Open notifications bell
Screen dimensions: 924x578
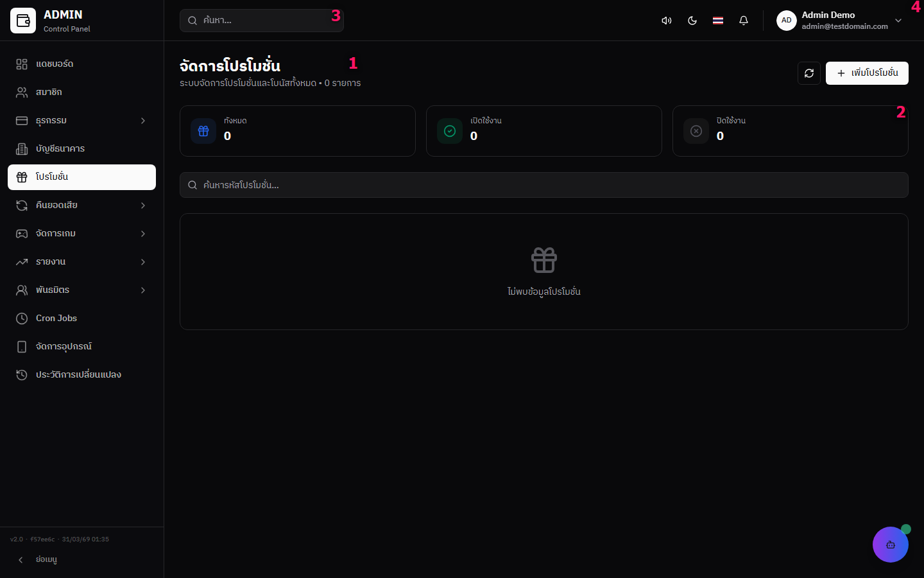pyautogui.click(x=744, y=21)
